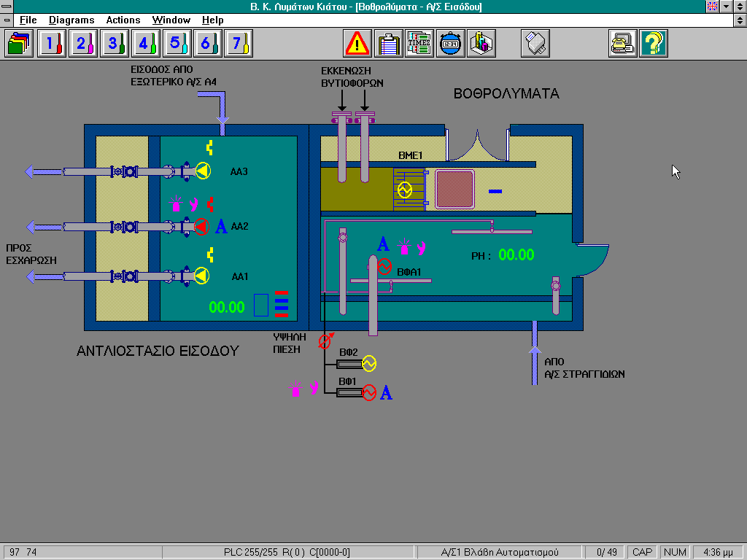Toggle the yellow ΒΦ2 blower symbol

pos(369,363)
